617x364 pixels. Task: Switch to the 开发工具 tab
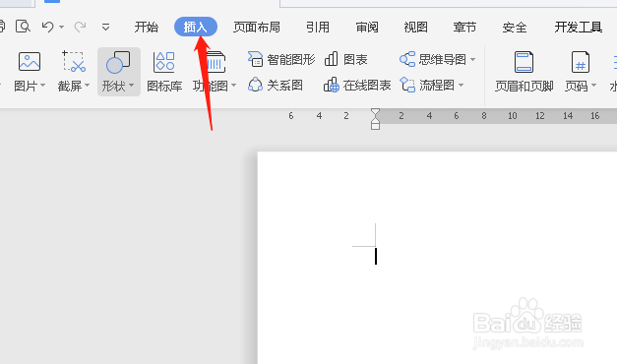coord(578,28)
